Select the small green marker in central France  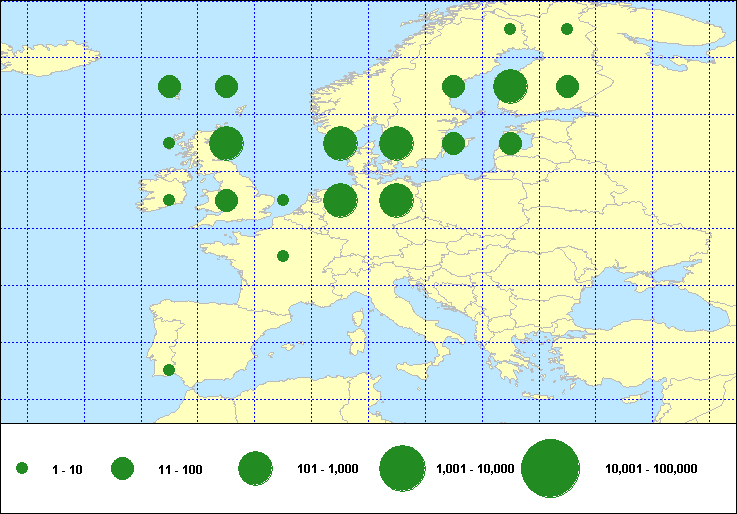(x=283, y=256)
